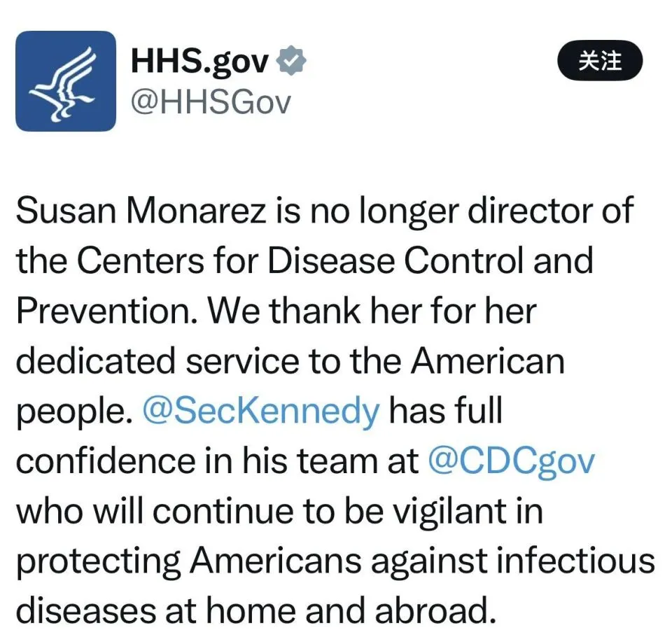
Task: Click the @HHSGov handle
Action: (211, 102)
